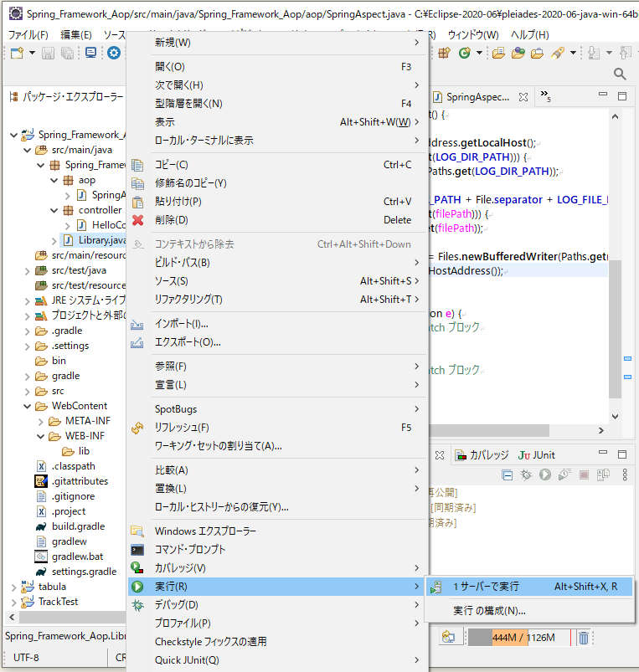The image size is (639, 672).
Task: Expand the META-INF folder
Action: (41, 421)
